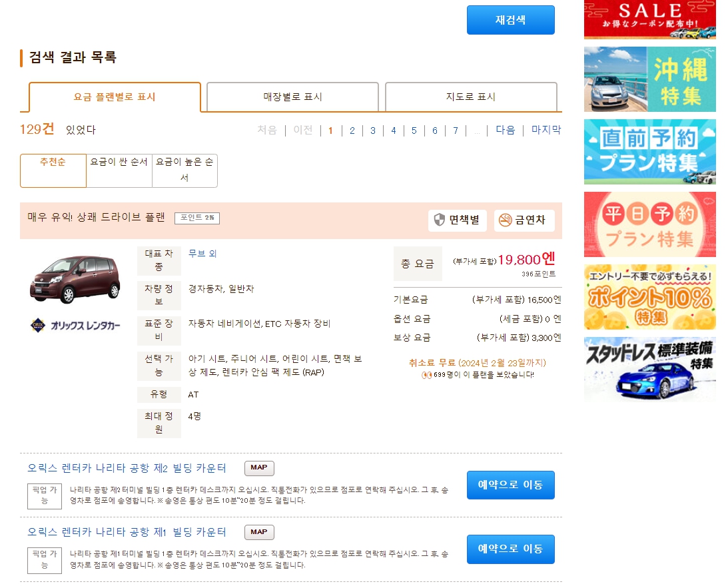Click the 금연차 no-smoking icon badge

(524, 220)
